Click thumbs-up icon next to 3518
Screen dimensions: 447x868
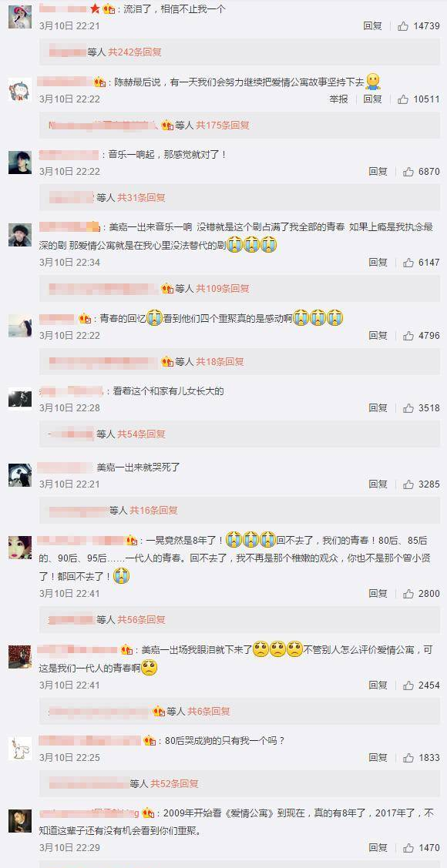pos(408,408)
